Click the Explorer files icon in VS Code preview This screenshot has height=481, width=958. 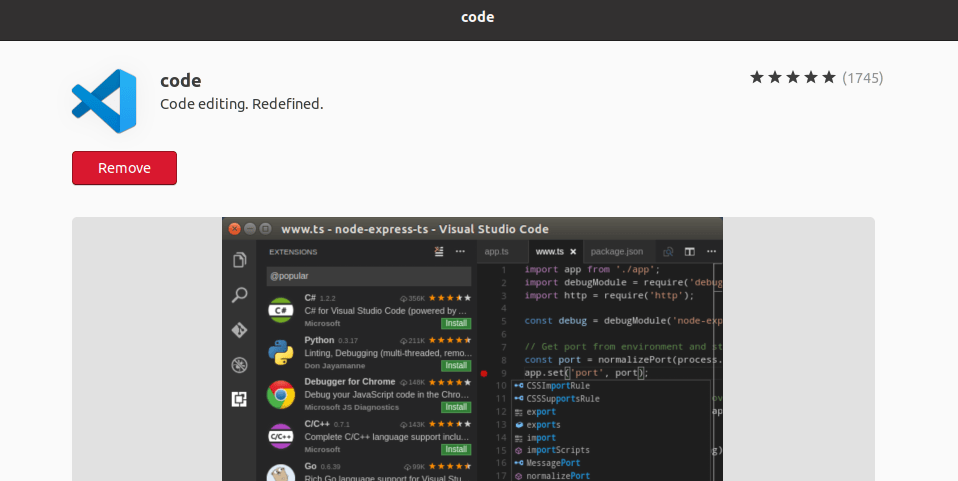point(240,260)
